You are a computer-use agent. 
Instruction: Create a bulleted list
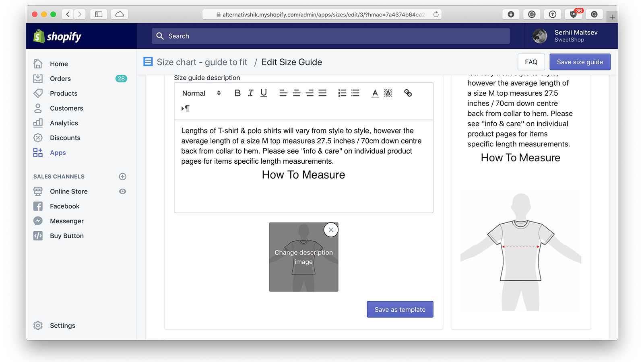point(355,93)
